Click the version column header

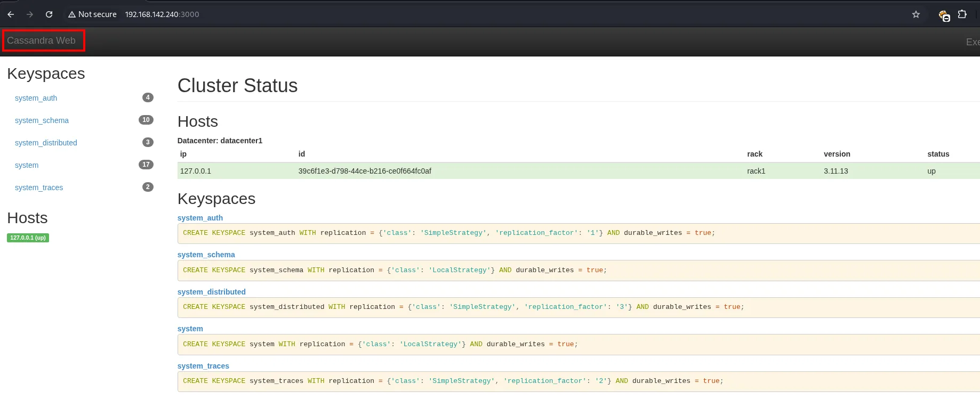tap(837, 154)
